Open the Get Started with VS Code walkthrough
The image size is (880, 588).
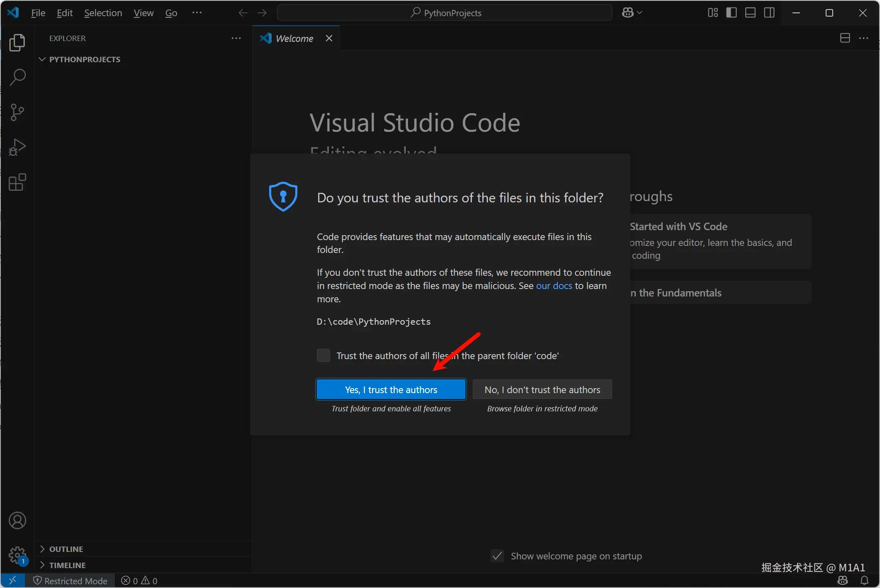720,241
